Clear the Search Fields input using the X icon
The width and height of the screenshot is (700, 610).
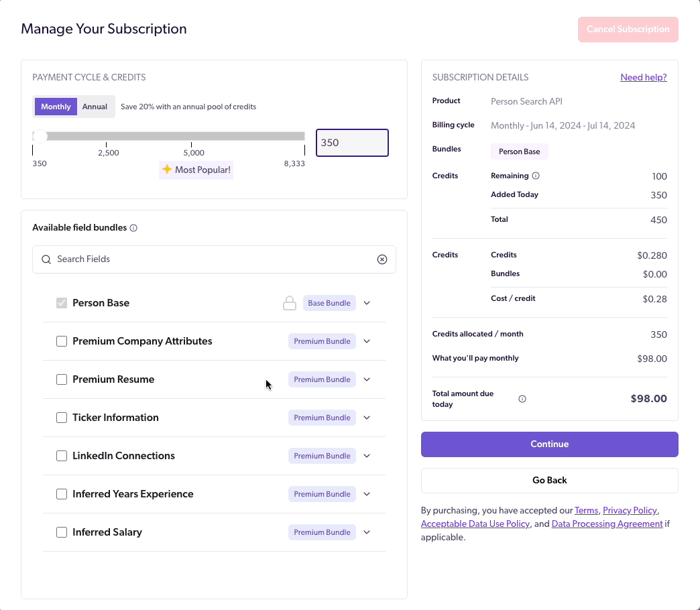tap(382, 259)
